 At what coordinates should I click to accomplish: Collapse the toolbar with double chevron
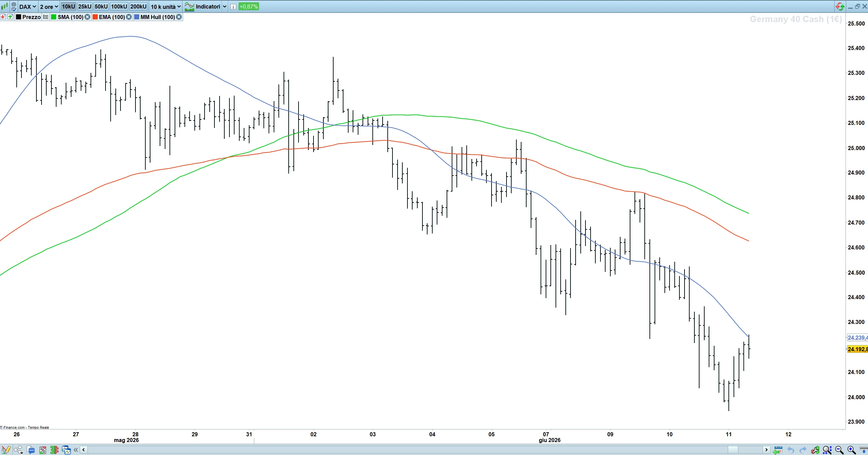pos(76,450)
